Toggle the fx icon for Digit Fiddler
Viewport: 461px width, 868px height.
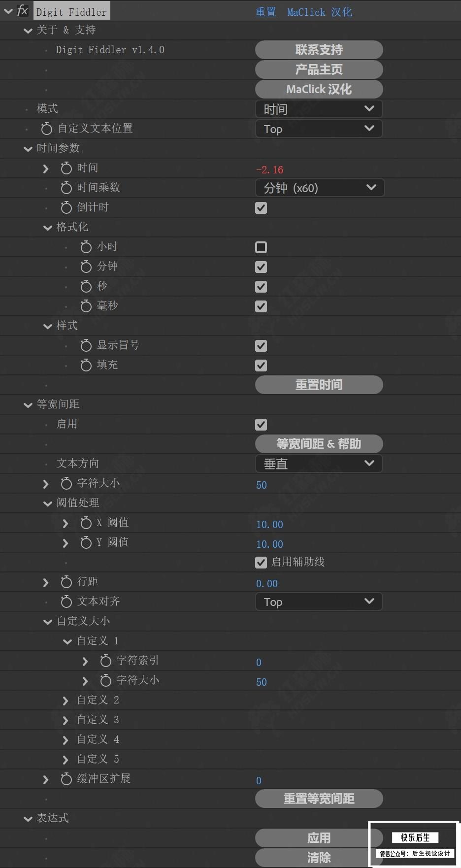click(23, 10)
